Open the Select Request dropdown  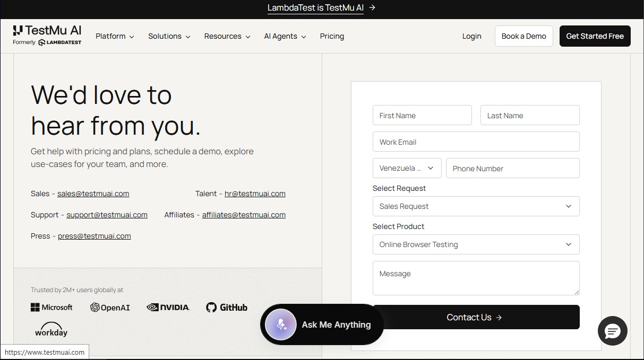coord(476,206)
